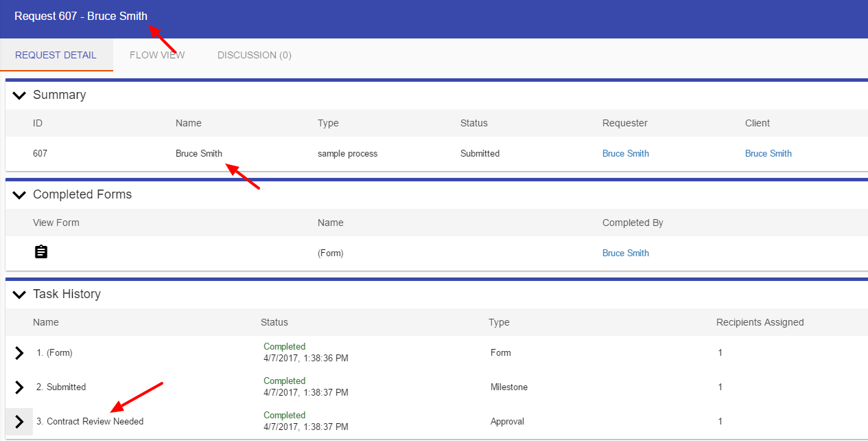The width and height of the screenshot is (868, 441).
Task: Collapse the Completed Forms section
Action: click(19, 195)
